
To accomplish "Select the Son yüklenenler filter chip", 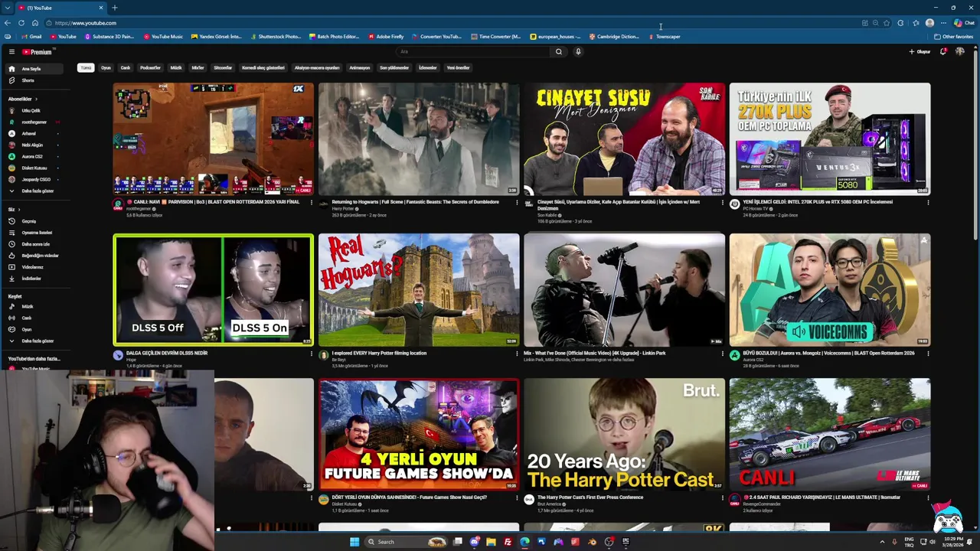I will tap(394, 68).
